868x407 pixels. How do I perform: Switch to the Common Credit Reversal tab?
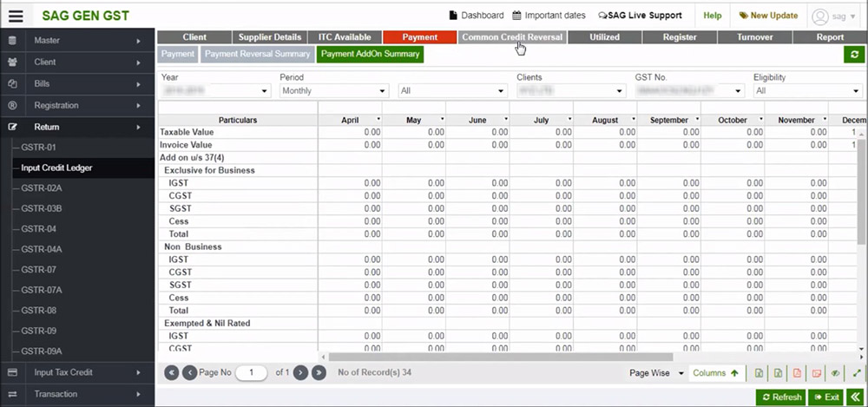[x=512, y=37]
